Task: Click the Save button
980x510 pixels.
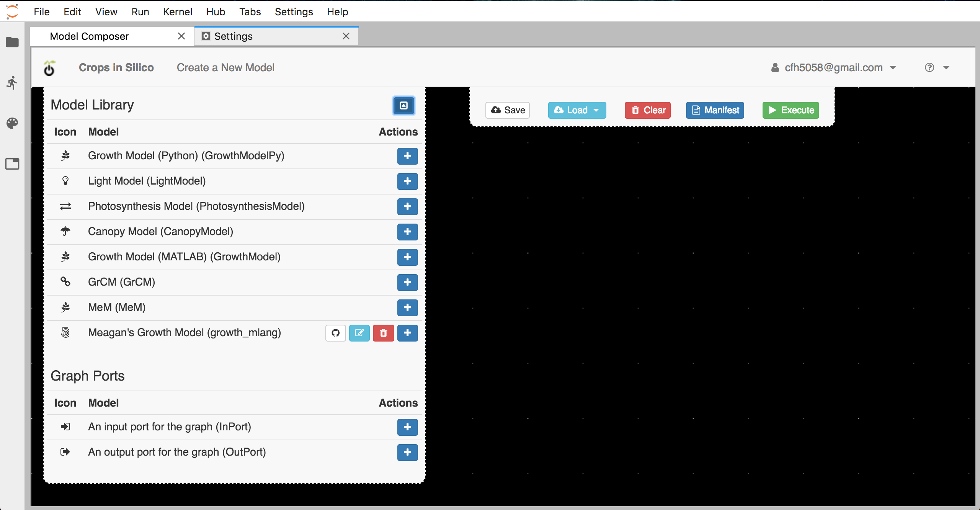Action: 508,110
